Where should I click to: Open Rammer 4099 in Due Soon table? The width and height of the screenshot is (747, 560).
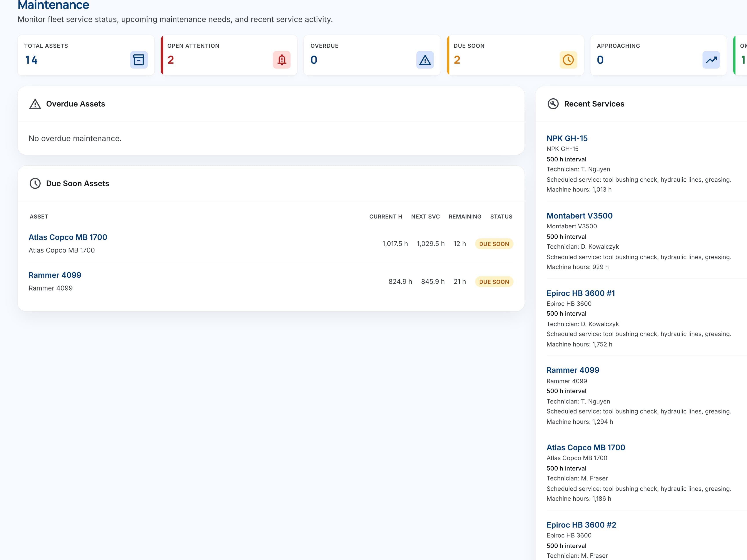click(55, 275)
